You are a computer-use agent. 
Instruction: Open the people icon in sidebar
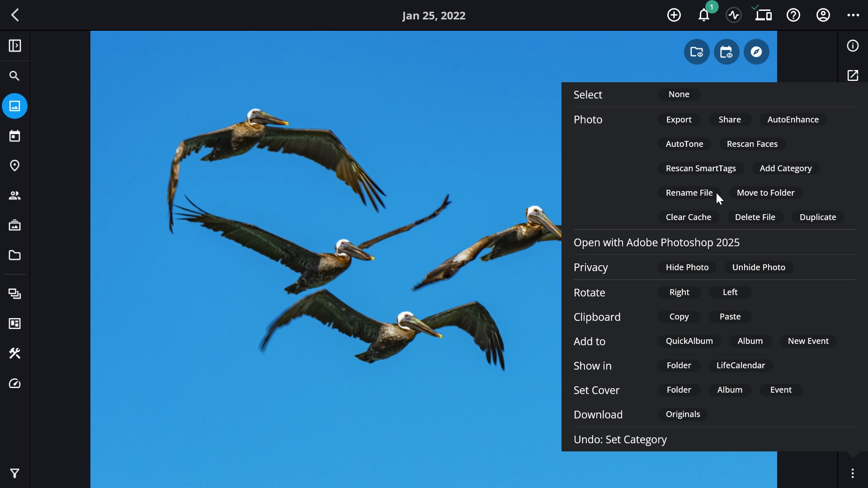(14, 196)
